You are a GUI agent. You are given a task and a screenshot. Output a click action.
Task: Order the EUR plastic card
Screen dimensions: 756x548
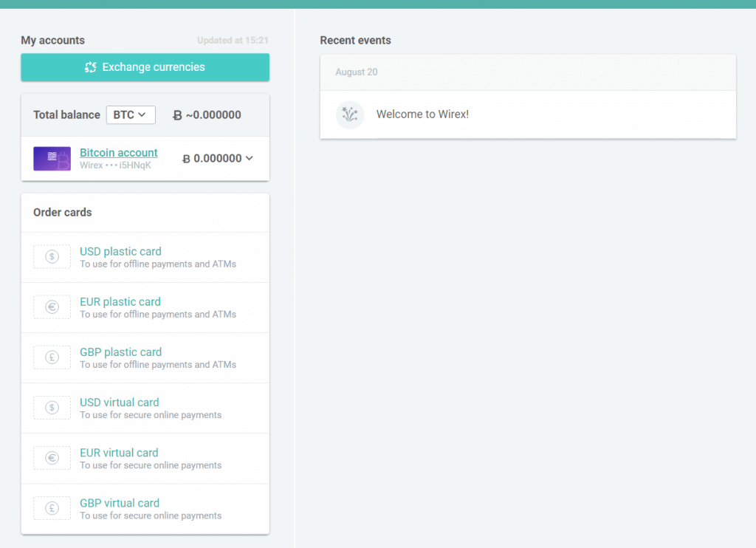click(x=120, y=301)
